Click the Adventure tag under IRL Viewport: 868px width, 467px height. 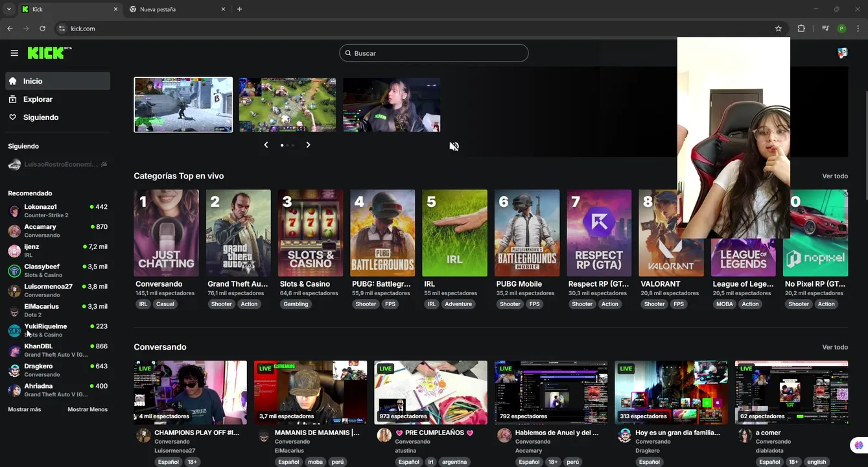click(x=458, y=304)
